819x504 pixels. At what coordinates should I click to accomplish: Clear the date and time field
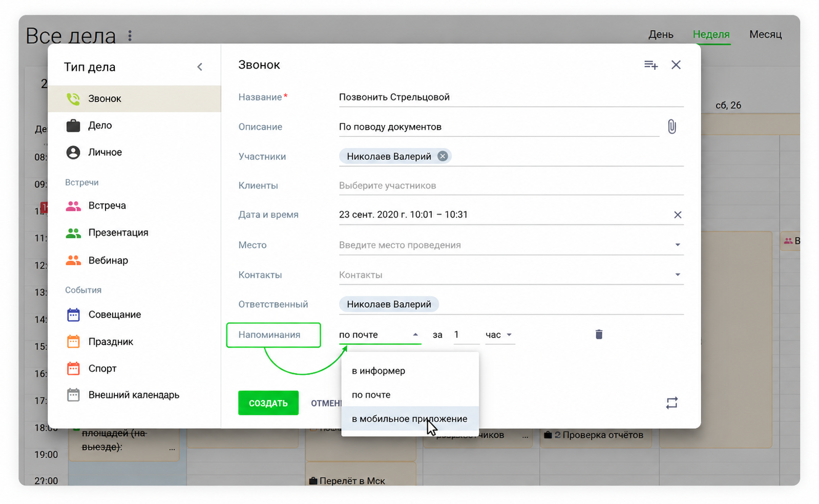[x=677, y=215]
